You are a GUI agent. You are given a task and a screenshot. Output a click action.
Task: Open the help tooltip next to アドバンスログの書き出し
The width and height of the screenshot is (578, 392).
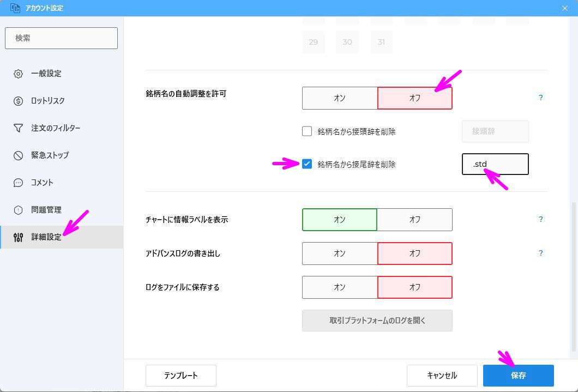point(540,253)
